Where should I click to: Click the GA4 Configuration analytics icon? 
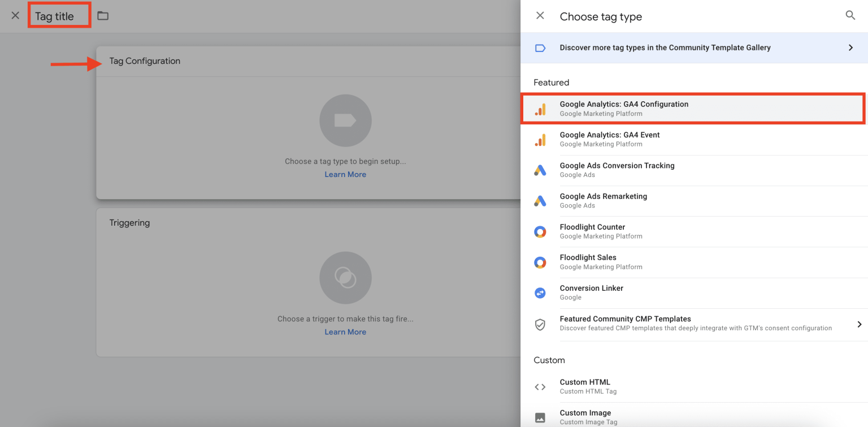tap(540, 109)
